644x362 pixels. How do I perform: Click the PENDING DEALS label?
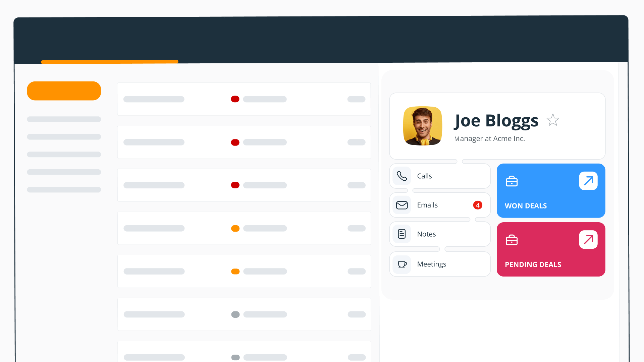533,264
